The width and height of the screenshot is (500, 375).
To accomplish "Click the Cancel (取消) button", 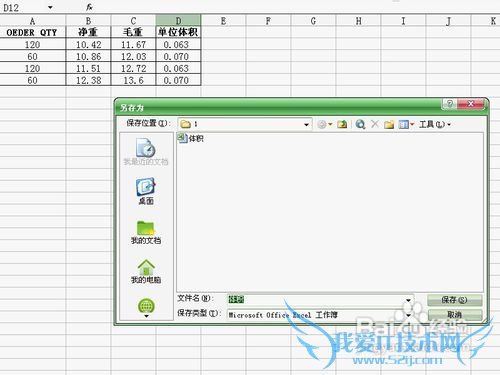I will (x=455, y=314).
